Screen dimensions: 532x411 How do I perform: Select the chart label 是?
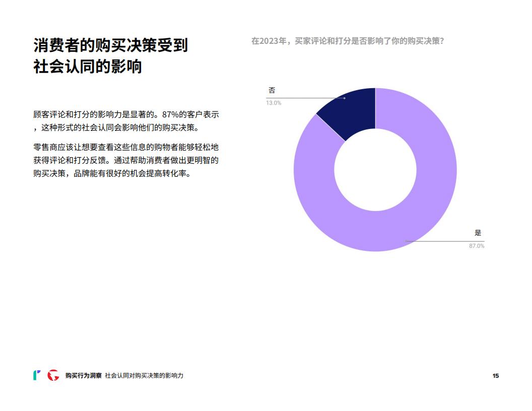(478, 233)
